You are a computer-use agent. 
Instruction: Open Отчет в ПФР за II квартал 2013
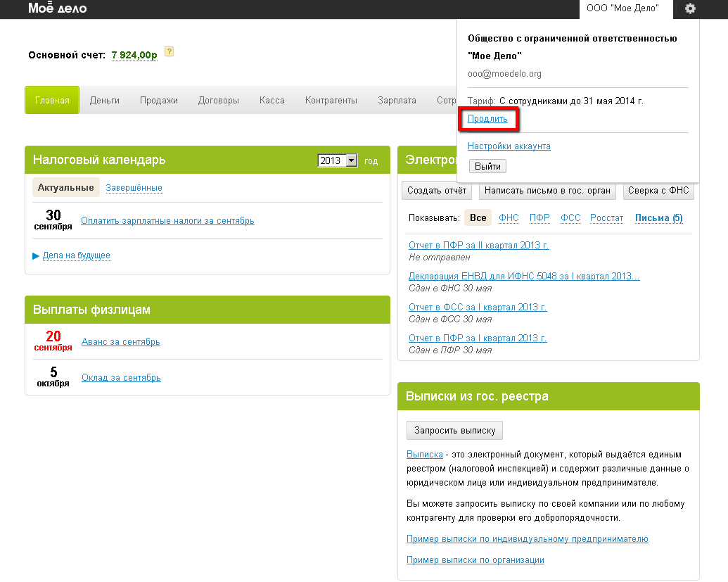click(x=479, y=245)
